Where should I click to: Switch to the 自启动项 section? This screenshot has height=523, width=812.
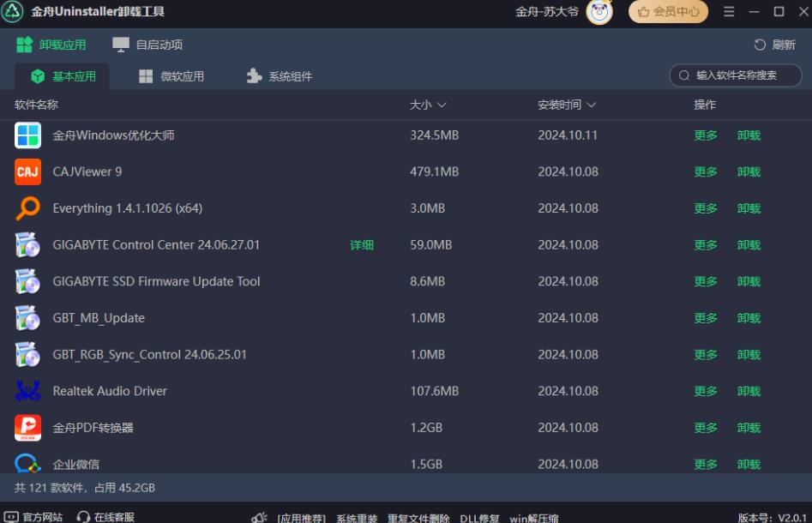pyautogui.click(x=147, y=45)
